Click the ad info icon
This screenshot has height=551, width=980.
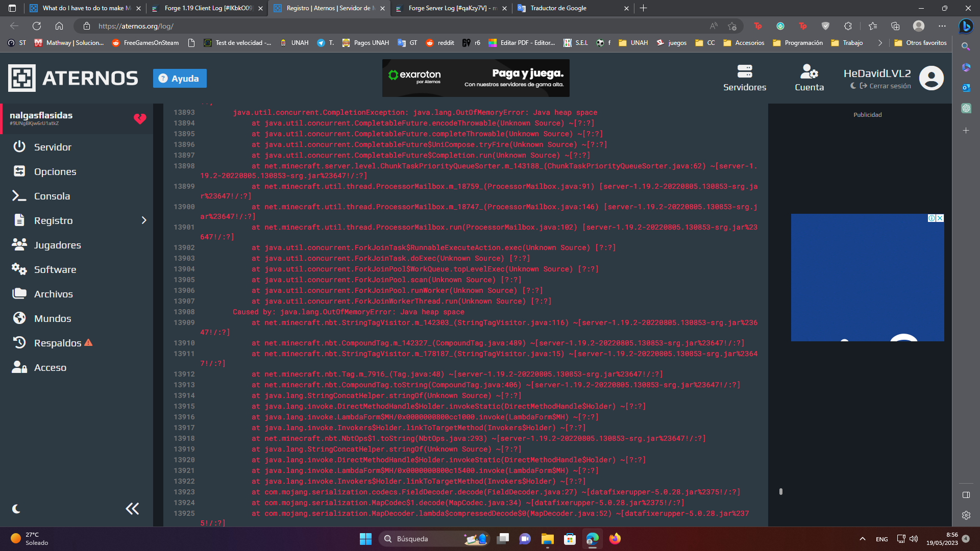point(932,218)
